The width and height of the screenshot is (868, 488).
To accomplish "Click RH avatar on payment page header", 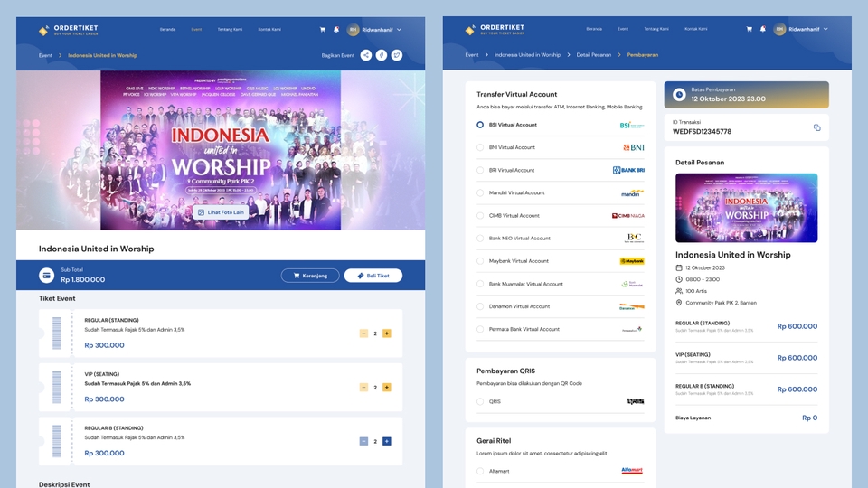I will [779, 29].
